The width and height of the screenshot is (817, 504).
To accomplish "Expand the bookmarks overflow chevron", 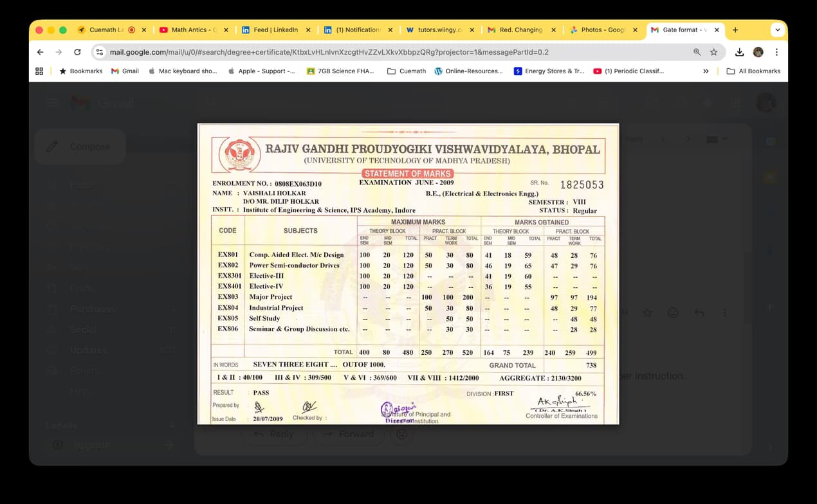I will point(706,71).
